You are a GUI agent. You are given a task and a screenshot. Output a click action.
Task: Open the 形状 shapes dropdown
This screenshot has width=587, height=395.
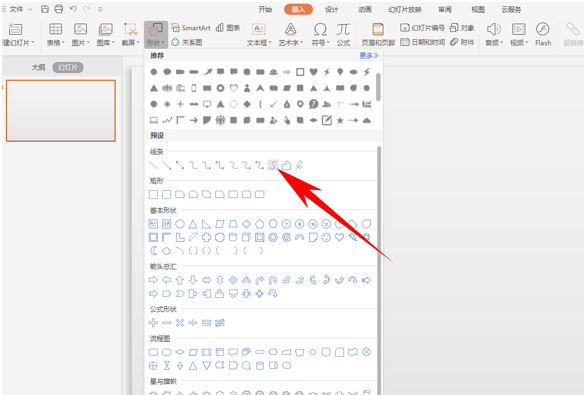pos(156,34)
